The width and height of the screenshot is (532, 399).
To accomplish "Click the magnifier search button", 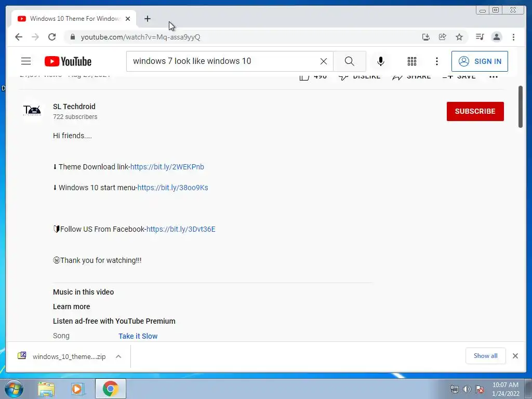I will 350,61.
